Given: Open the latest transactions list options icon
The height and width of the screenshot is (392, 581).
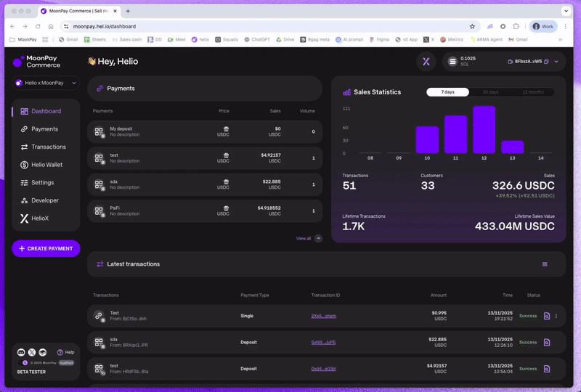Looking at the screenshot, I should 545,264.
